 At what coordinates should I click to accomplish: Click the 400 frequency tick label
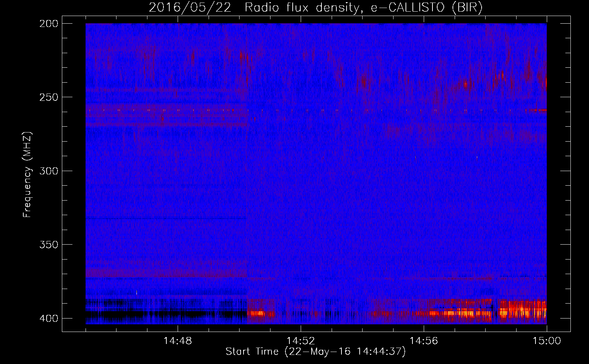(49, 318)
